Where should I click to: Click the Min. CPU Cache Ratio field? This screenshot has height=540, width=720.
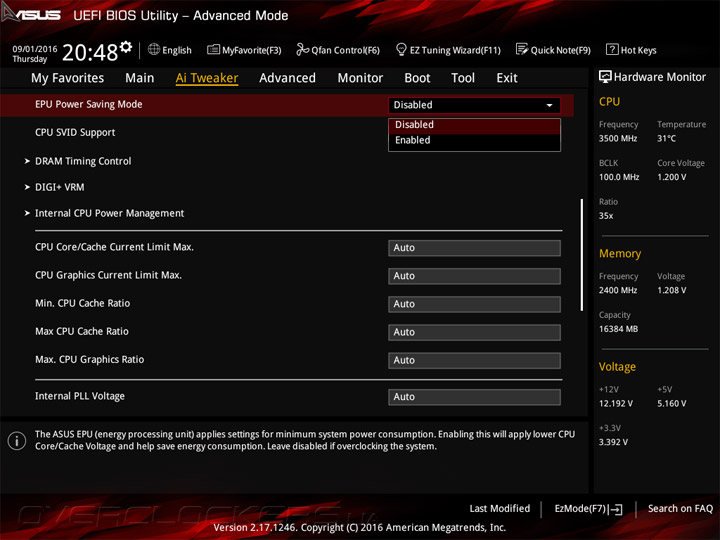tap(474, 304)
